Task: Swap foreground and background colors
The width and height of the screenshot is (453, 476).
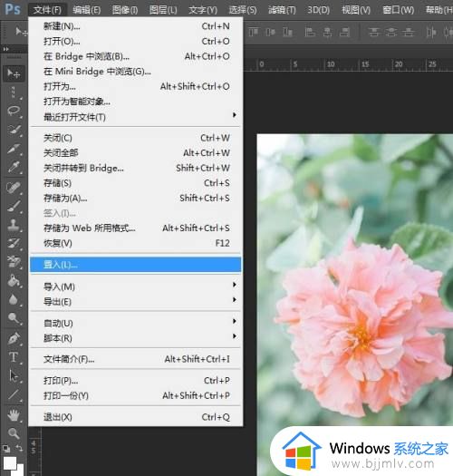Action: (19, 448)
